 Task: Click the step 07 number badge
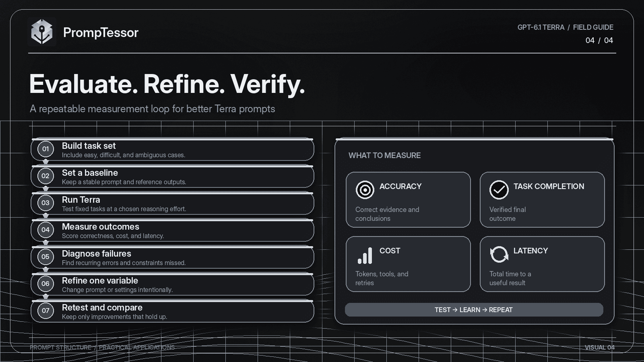point(45,311)
